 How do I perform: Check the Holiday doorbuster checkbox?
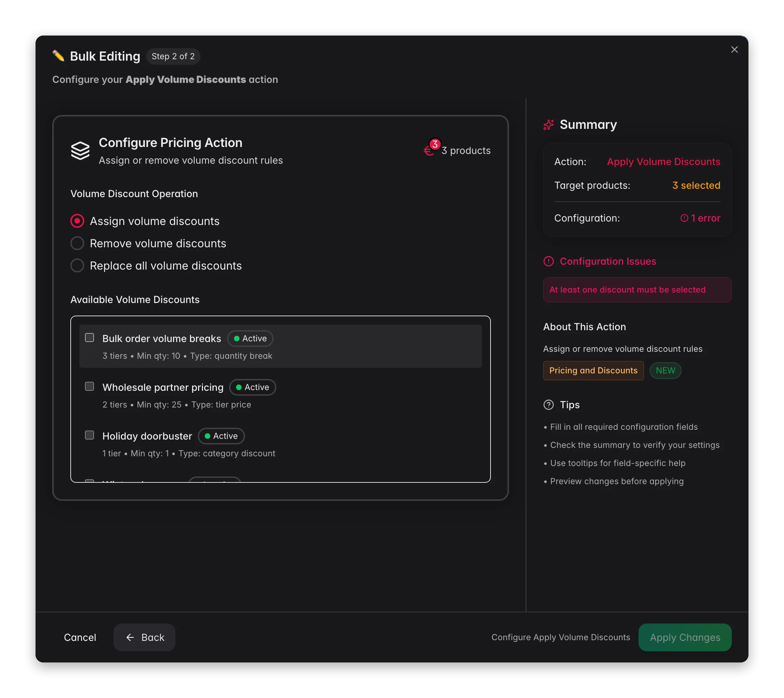(89, 435)
